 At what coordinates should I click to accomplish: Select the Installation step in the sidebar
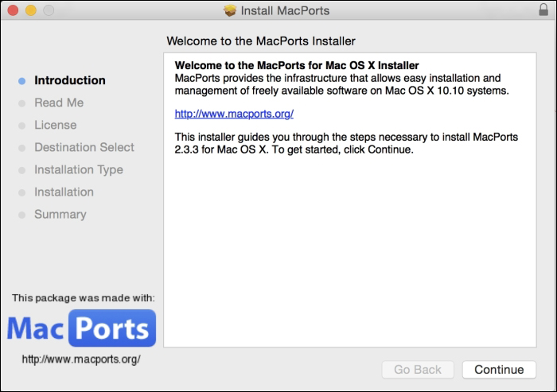[x=64, y=192]
